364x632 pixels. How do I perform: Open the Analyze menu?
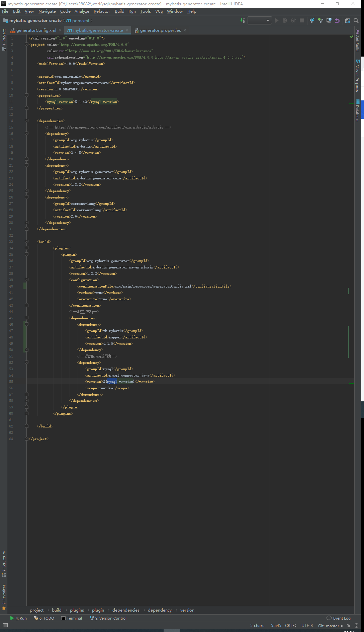(82, 11)
